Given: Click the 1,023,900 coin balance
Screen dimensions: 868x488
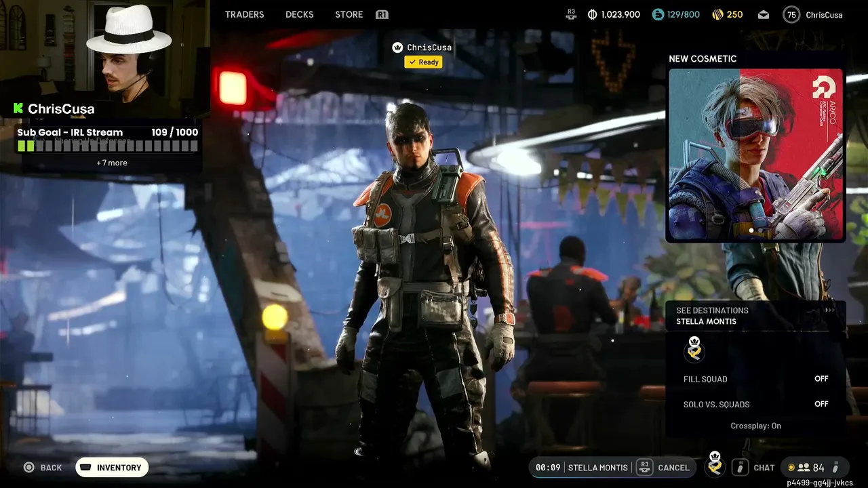Looking at the screenshot, I should (620, 14).
